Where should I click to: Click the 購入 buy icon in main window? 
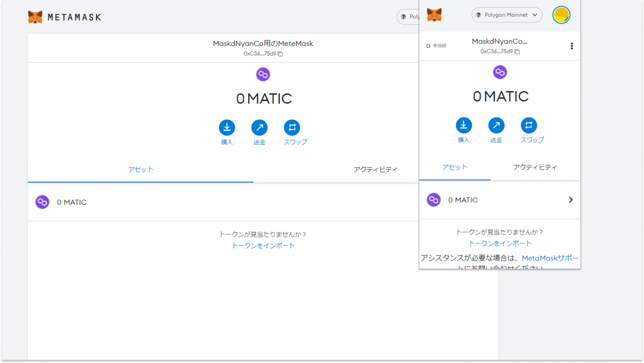coord(227,128)
